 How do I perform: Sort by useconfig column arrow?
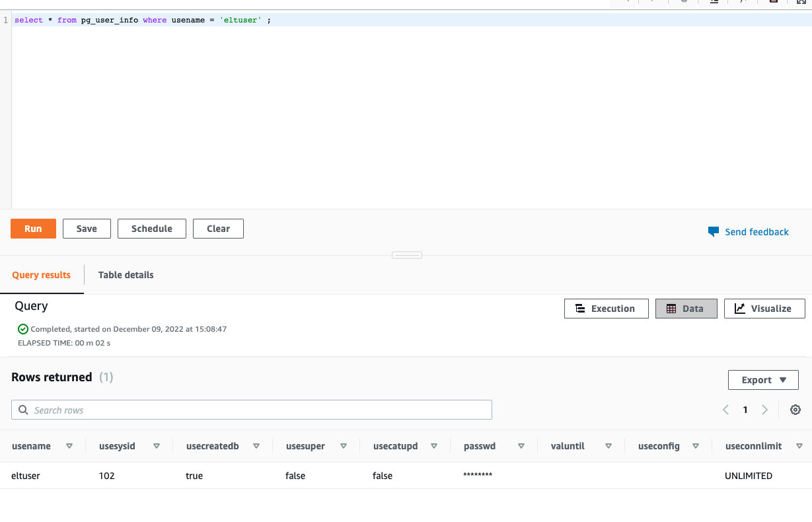click(696, 446)
